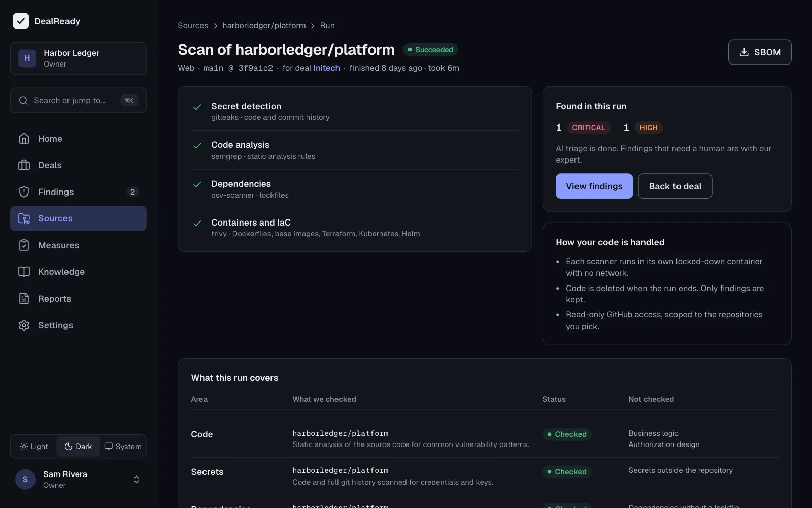Open the Home page via house icon
Image resolution: width=812 pixels, height=508 pixels.
pos(24,138)
